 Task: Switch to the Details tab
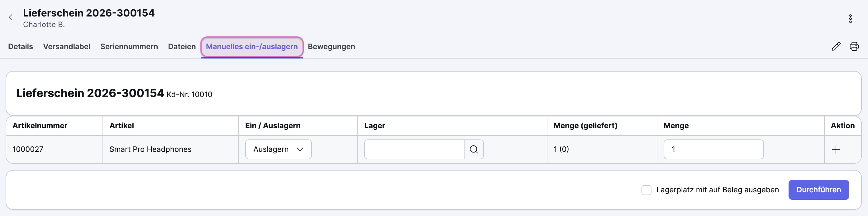point(21,47)
